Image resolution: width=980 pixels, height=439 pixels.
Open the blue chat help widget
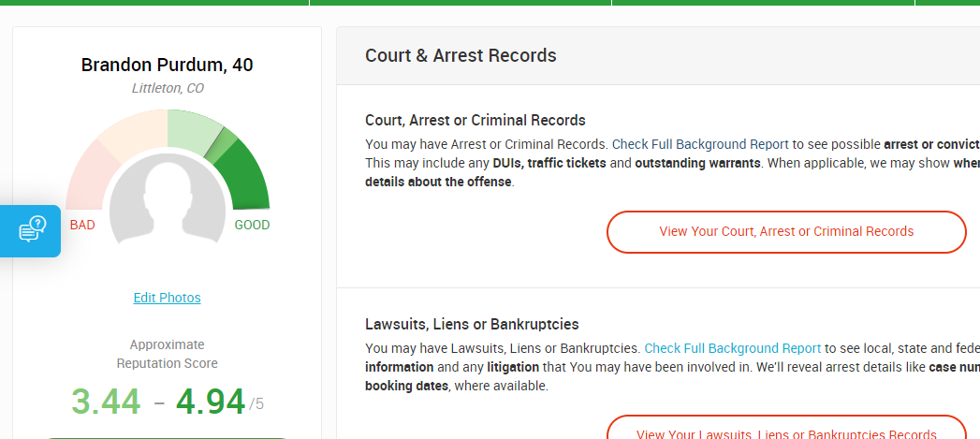coord(32,230)
